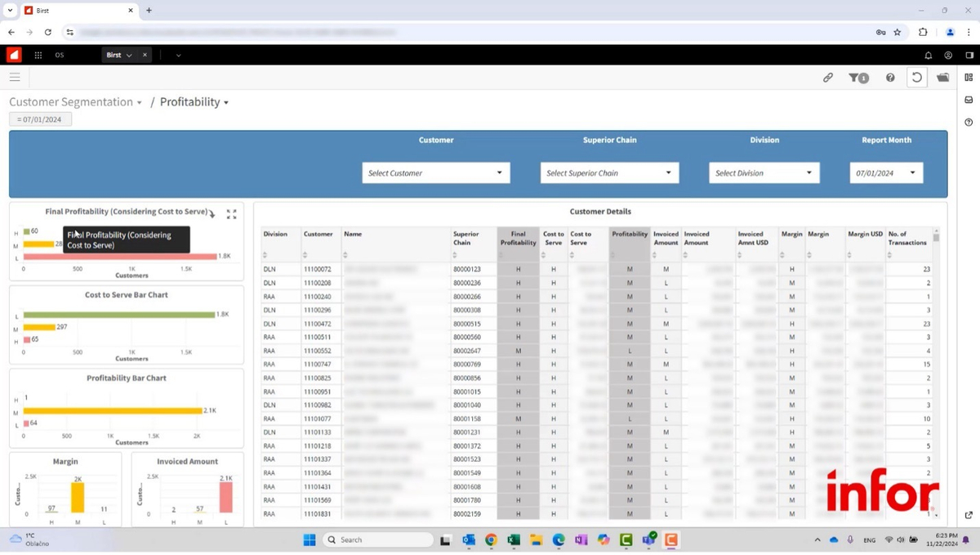Click the help icon in right sidebar
Viewport: 980px width, 555px height.
pos(969,122)
